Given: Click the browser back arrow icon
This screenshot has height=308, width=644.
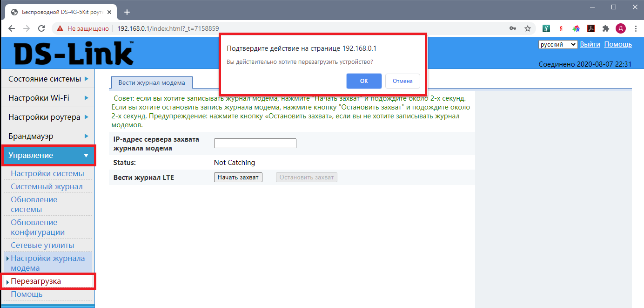Looking at the screenshot, I should pos(12,28).
